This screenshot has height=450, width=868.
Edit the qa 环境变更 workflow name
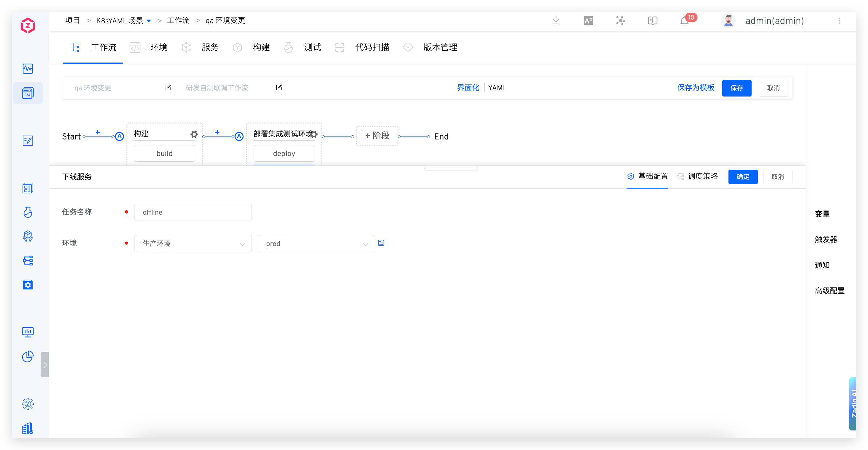click(167, 88)
